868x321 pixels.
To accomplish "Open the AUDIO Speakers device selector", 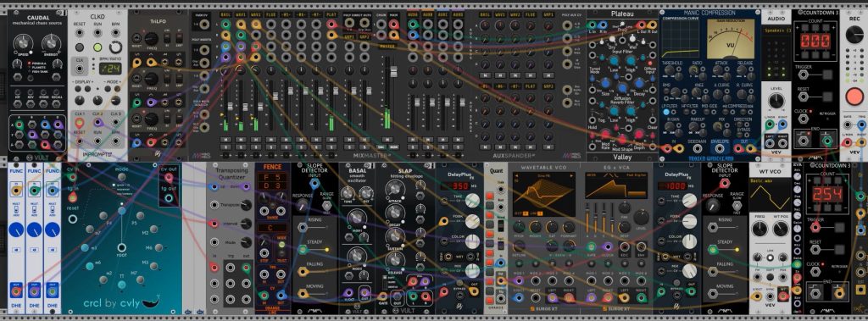I will [776, 30].
